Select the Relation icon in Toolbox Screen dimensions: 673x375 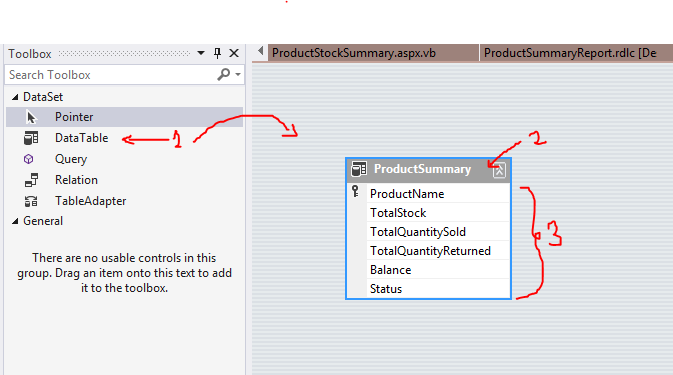coord(31,180)
